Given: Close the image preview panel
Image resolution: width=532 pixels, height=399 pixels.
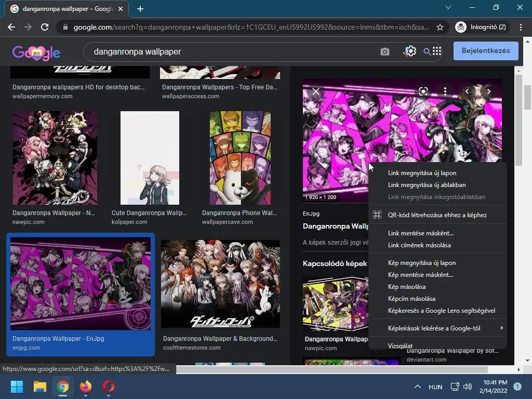Looking at the screenshot, I should 315,91.
